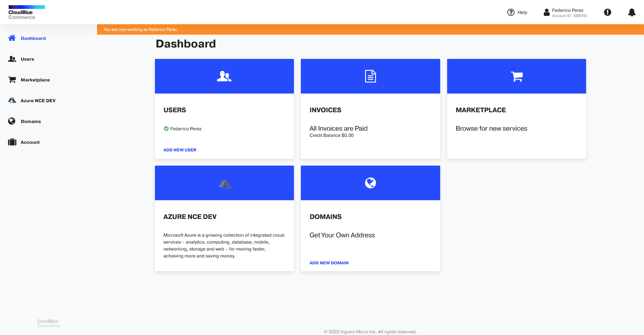Navigate to Domains in sidebar
644x335 pixels.
tap(31, 122)
